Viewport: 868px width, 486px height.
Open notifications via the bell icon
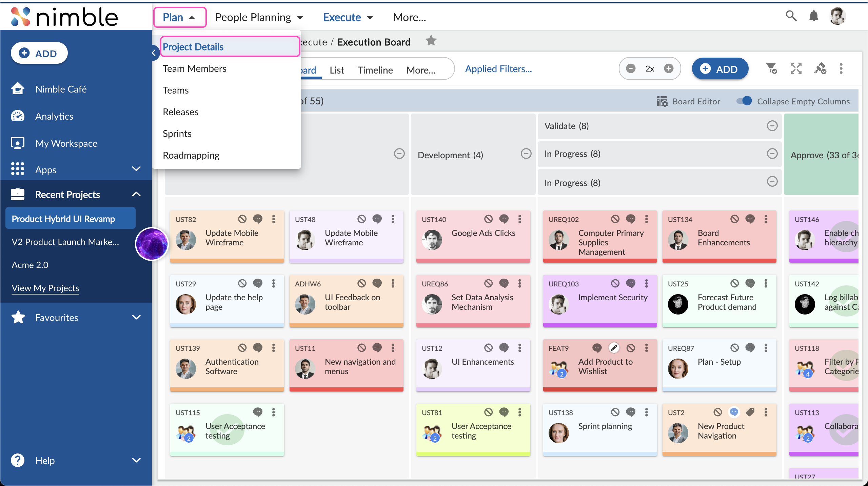[814, 16]
